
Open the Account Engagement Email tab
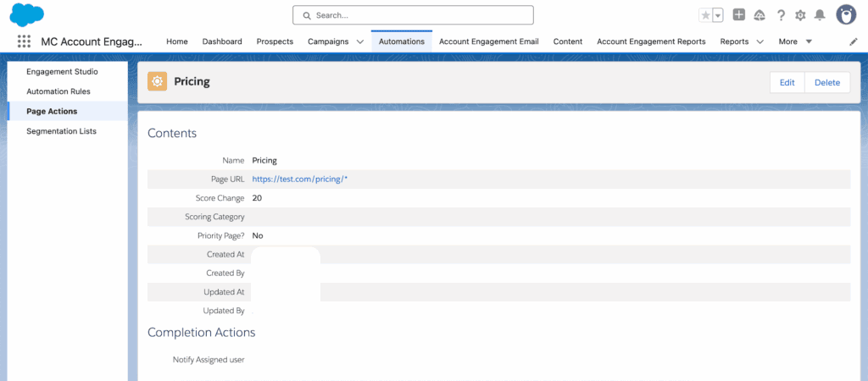coord(489,41)
